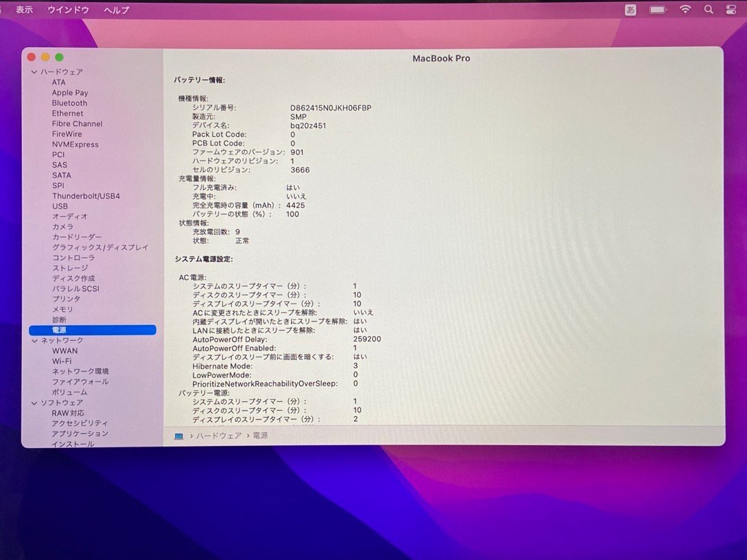Select アクセシビリティ in the sidebar
The height and width of the screenshot is (560, 747).
click(80, 423)
